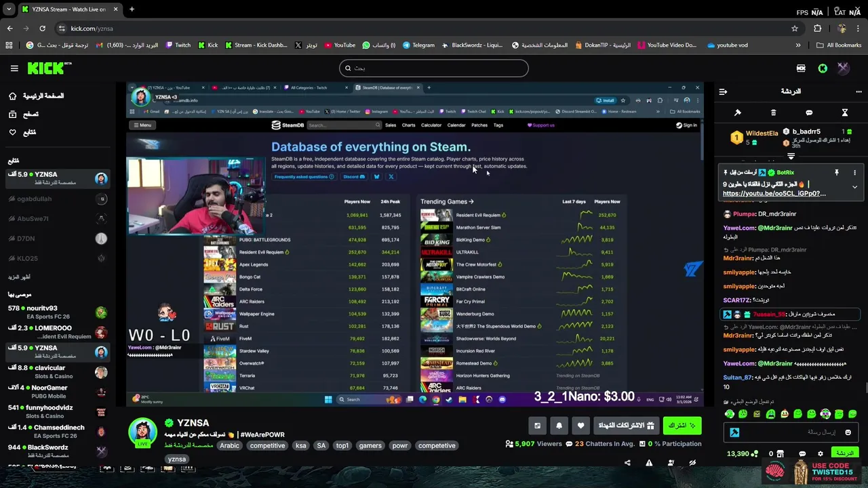
Task: Open the Chrome three-dot menu
Action: pos(859,28)
